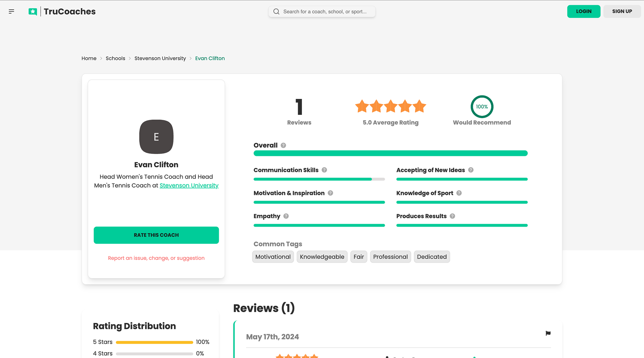Click the SIGN UP button
644x358 pixels.
622,11
